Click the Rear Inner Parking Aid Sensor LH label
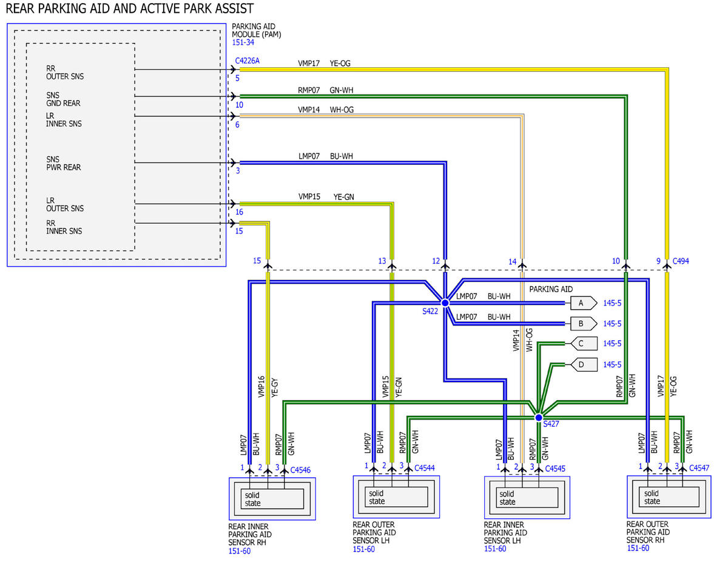The width and height of the screenshot is (728, 562). click(505, 532)
